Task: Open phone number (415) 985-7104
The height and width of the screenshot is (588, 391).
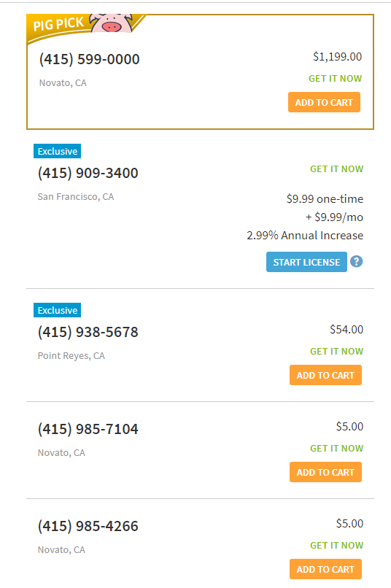Action: pyautogui.click(x=88, y=429)
